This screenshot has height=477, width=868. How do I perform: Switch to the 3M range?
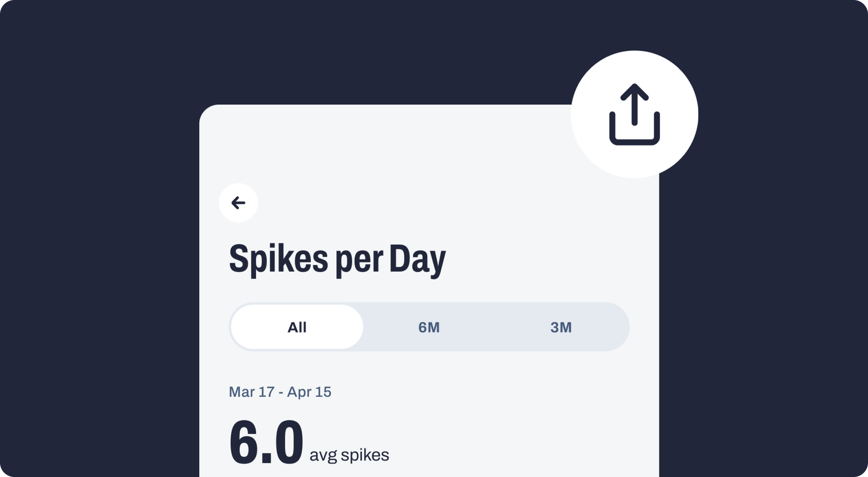pyautogui.click(x=561, y=327)
